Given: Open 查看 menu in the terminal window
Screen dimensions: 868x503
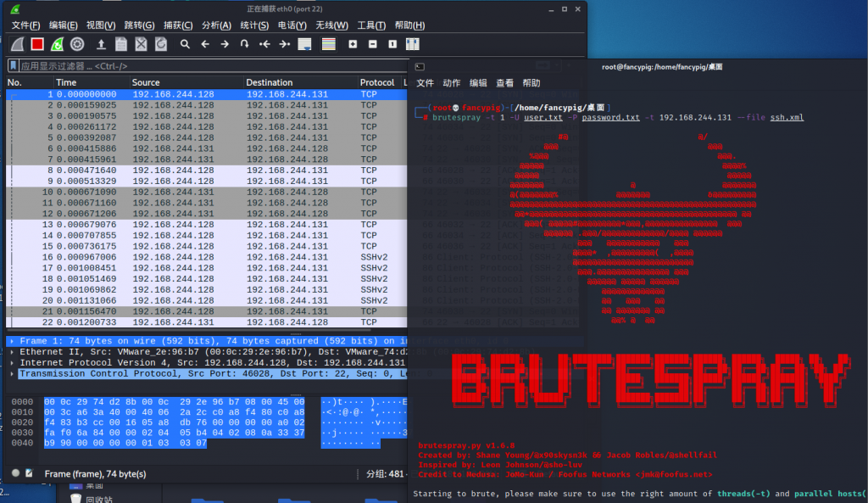Looking at the screenshot, I should 505,83.
